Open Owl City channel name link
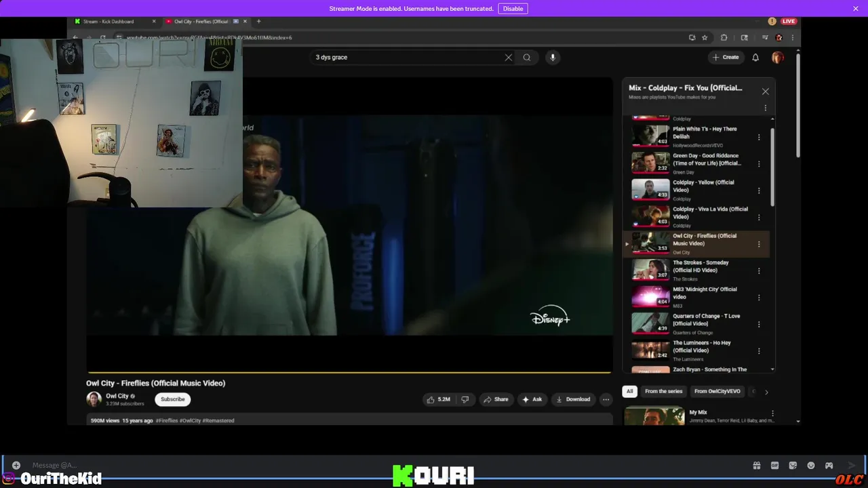The height and width of the screenshot is (488, 868). click(117, 396)
